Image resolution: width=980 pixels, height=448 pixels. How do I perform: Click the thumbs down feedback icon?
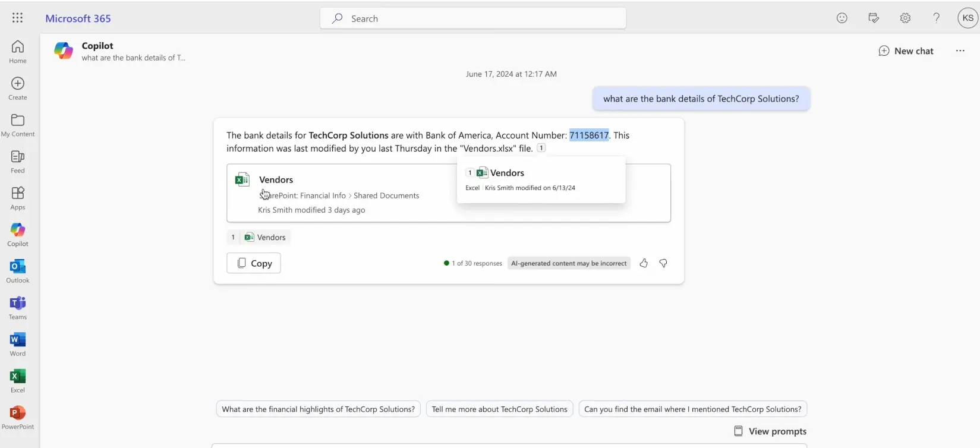coord(663,263)
